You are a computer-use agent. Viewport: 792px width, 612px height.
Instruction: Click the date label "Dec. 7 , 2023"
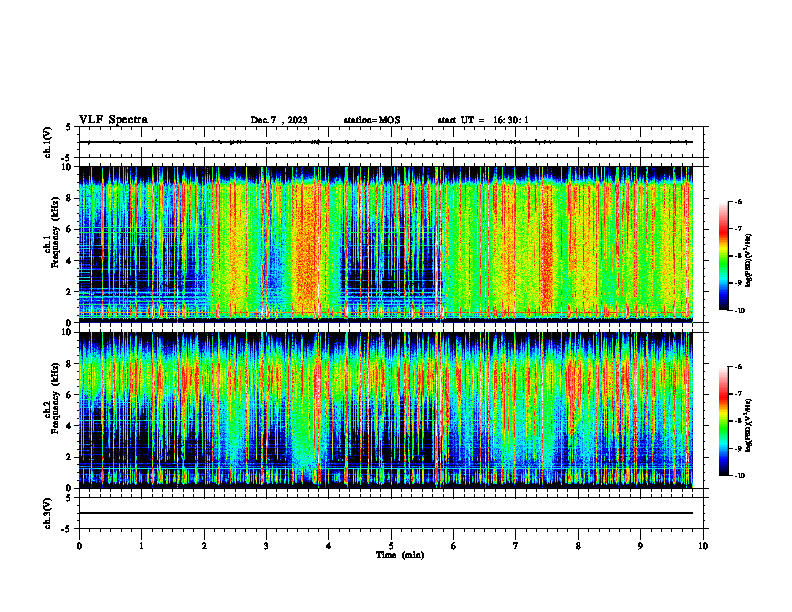[279, 120]
